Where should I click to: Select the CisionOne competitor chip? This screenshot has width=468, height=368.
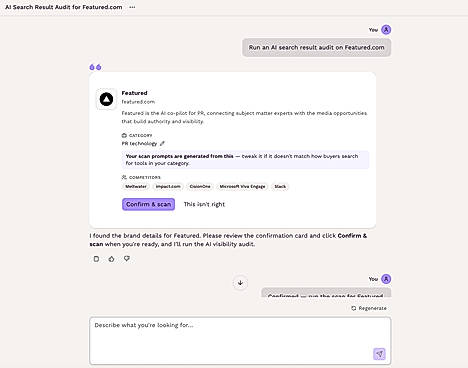200,187
